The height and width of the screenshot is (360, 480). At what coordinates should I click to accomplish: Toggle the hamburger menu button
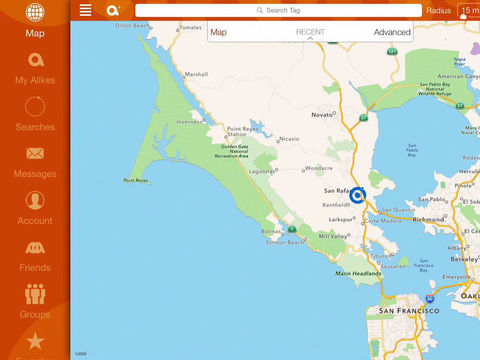[x=85, y=10]
